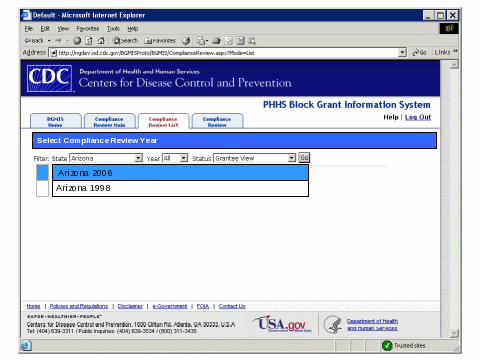Screen dimensions: 480x360
Task: Select the Compliance Review List tab
Action: point(163,121)
